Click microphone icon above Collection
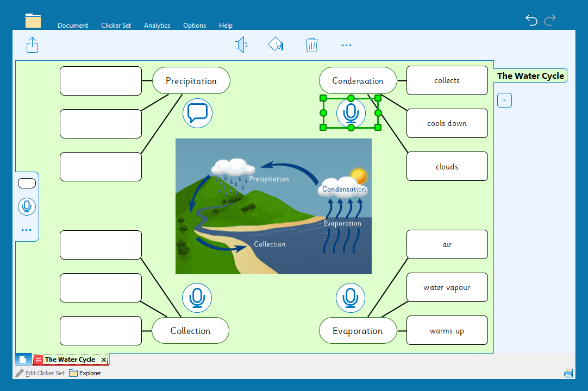The image size is (588, 391). (197, 298)
